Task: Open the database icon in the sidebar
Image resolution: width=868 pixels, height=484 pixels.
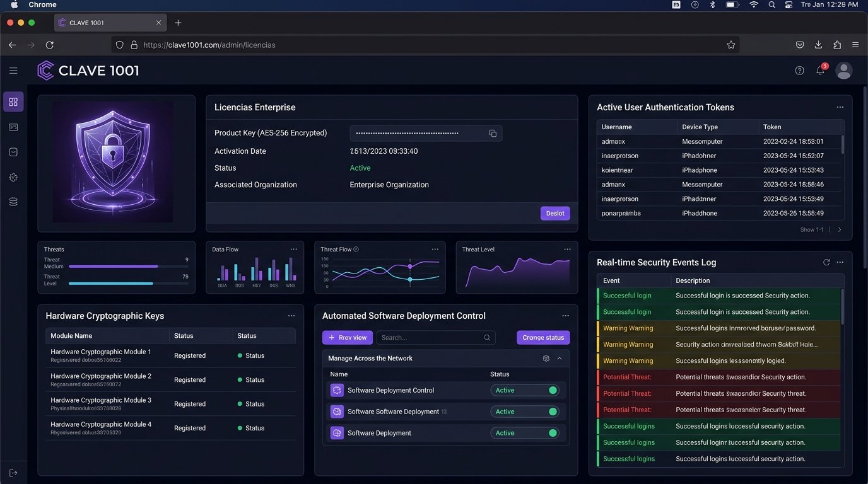Action: click(x=13, y=202)
